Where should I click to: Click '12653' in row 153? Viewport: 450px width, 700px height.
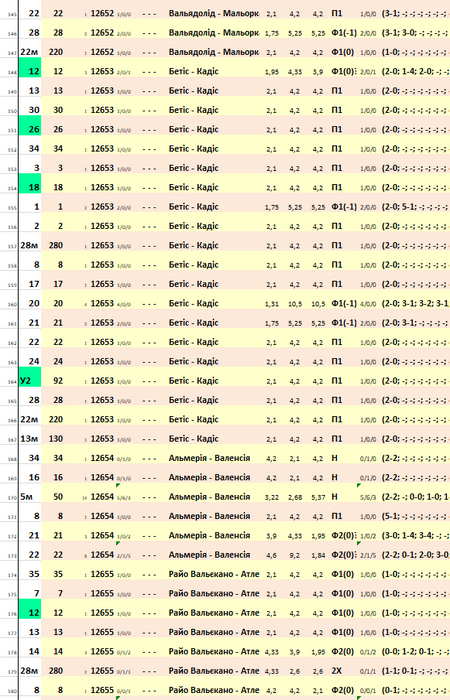102,168
